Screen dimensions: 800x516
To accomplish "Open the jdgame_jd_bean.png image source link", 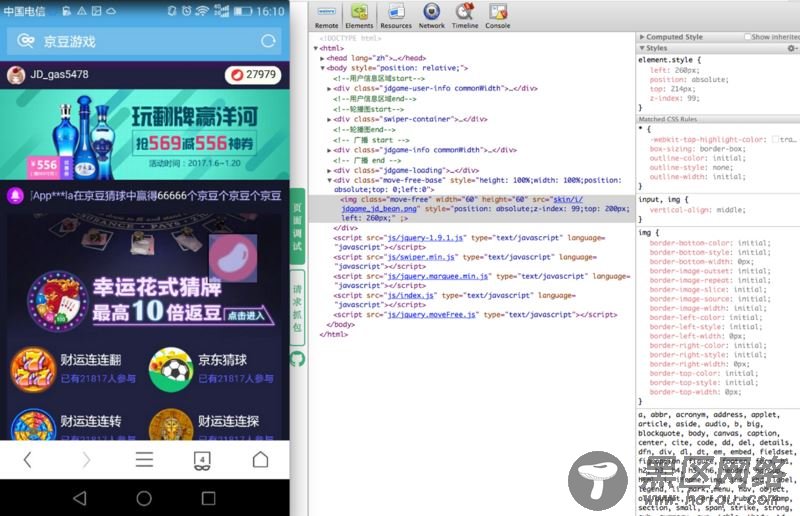I will pyautogui.click(x=380, y=209).
